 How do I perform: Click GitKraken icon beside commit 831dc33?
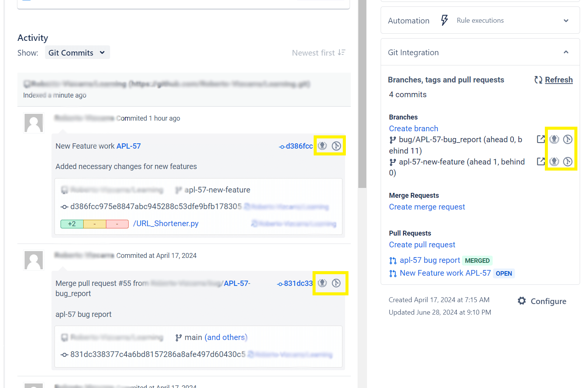(x=322, y=283)
